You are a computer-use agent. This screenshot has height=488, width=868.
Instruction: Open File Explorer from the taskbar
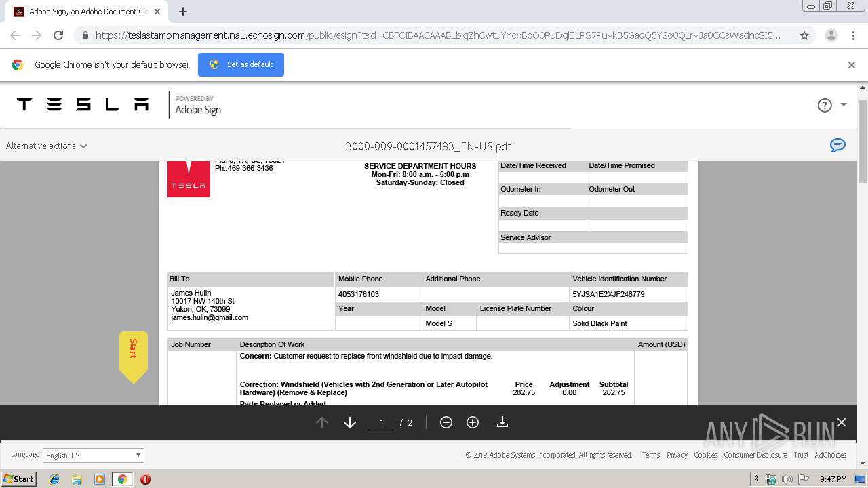point(77,479)
